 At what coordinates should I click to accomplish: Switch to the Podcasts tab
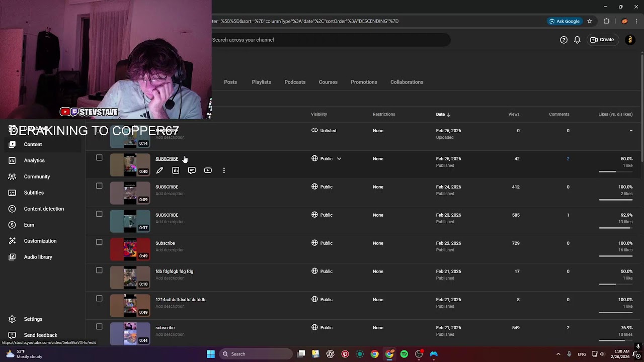[x=295, y=82]
